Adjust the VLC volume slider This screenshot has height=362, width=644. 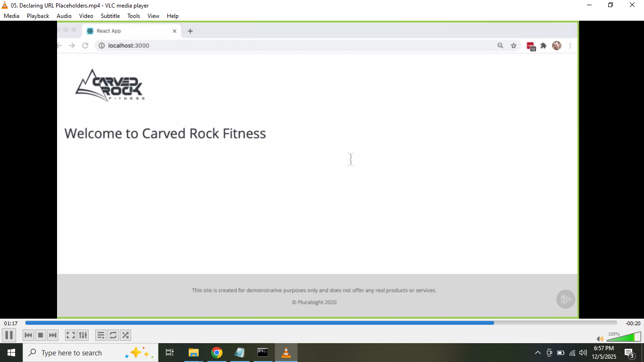(623, 337)
